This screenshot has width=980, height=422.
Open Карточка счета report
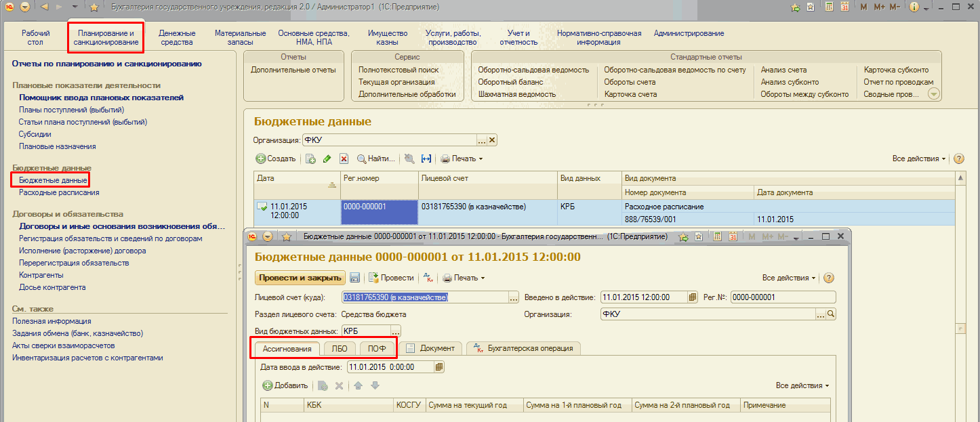(x=630, y=94)
